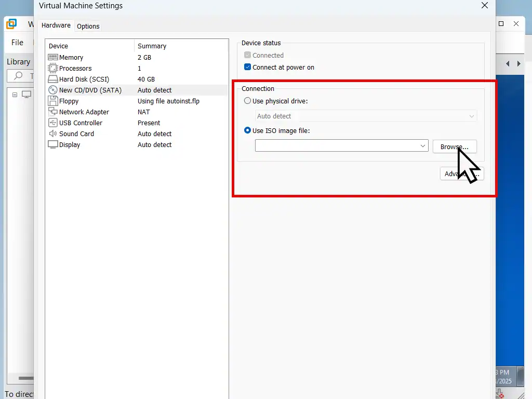This screenshot has width=532, height=399.
Task: Click the right arrow in VMware window
Action: pyautogui.click(x=519, y=63)
